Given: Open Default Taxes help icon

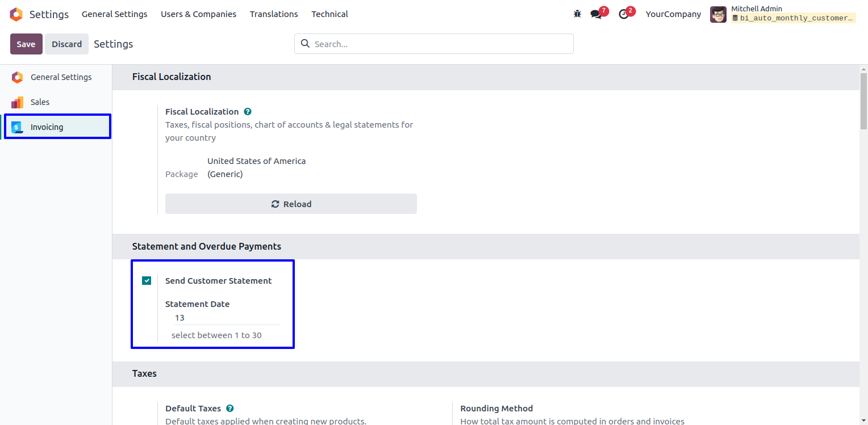Looking at the screenshot, I should (230, 409).
